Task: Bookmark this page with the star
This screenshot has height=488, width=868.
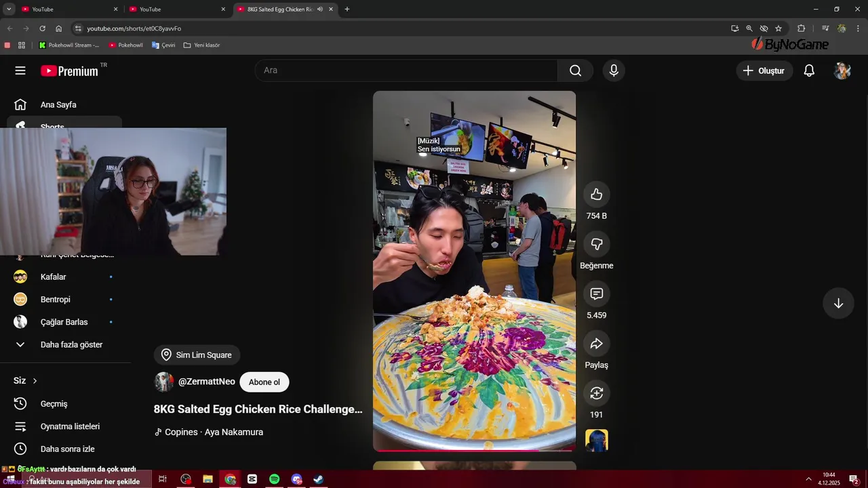Action: (x=778, y=28)
